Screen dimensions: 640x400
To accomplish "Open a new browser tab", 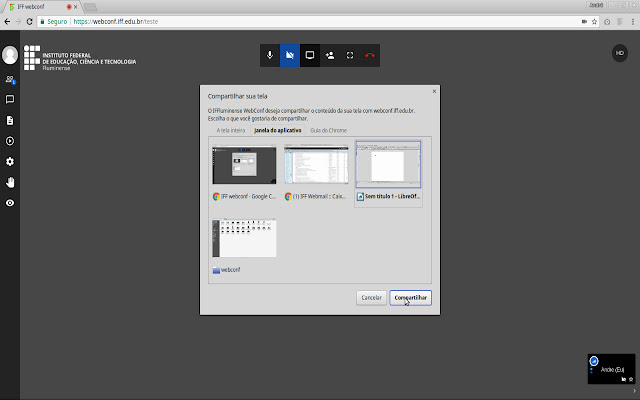I will click(x=90, y=7).
